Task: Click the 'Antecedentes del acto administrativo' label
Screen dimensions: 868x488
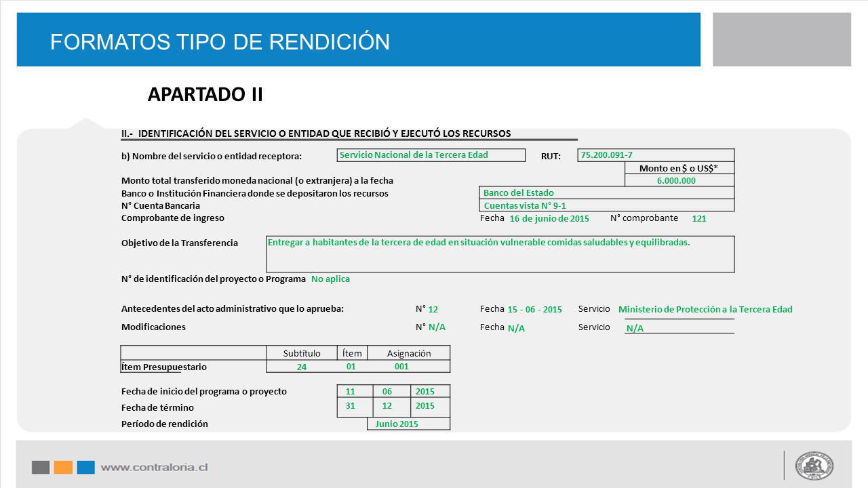Action: coord(233,308)
